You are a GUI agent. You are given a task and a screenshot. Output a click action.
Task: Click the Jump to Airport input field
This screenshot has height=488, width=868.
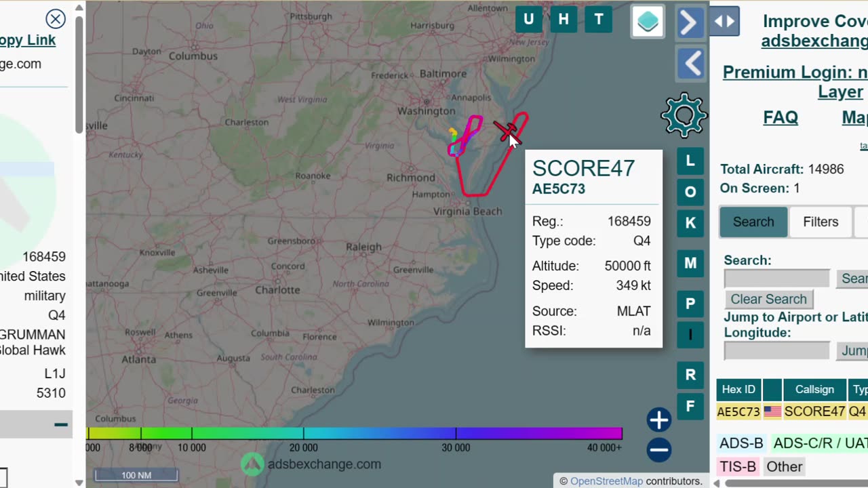[777, 350]
